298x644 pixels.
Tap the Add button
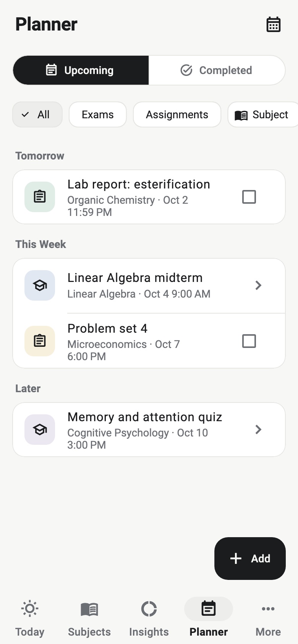click(250, 559)
